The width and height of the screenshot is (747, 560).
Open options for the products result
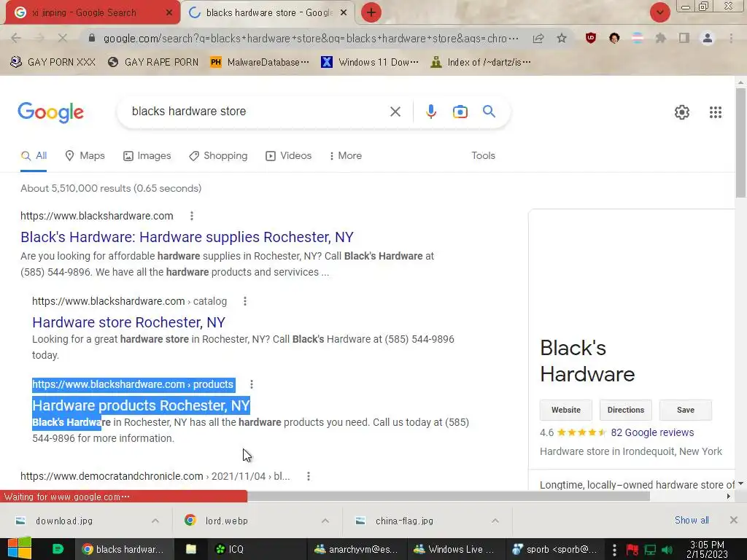(252, 384)
